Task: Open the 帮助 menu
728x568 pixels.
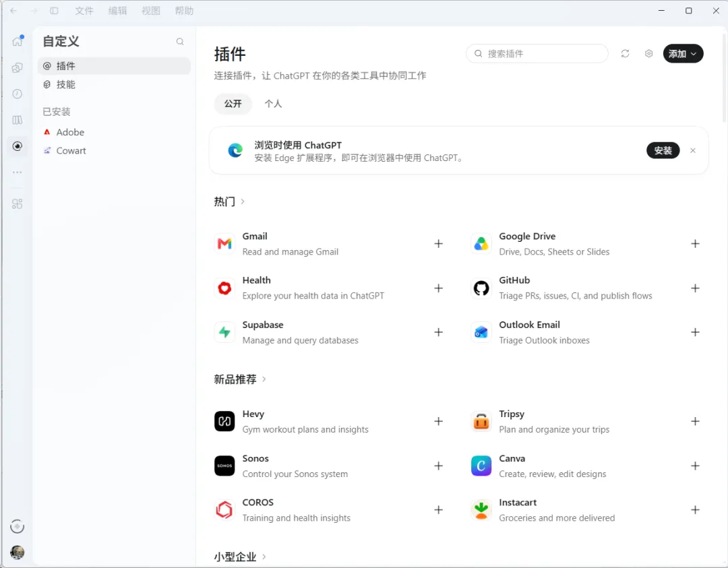Action: (x=184, y=11)
